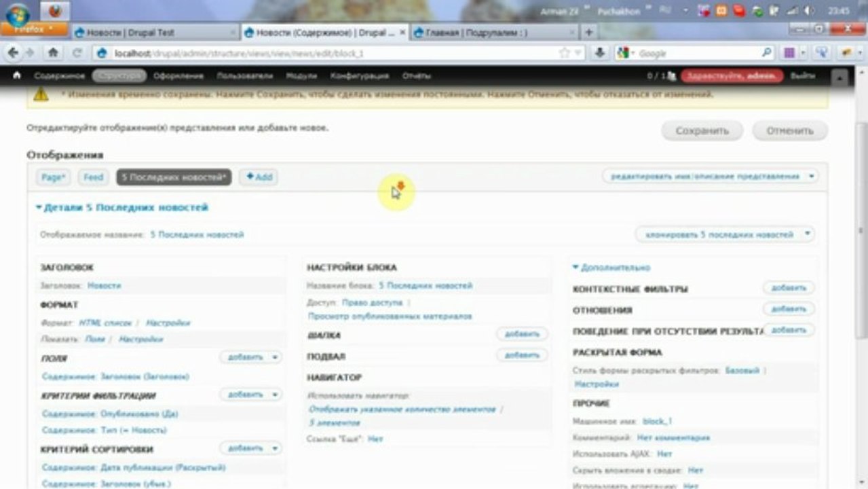Open the Firefox menu button
Viewport: 868px width, 489px height.
pos(34,29)
